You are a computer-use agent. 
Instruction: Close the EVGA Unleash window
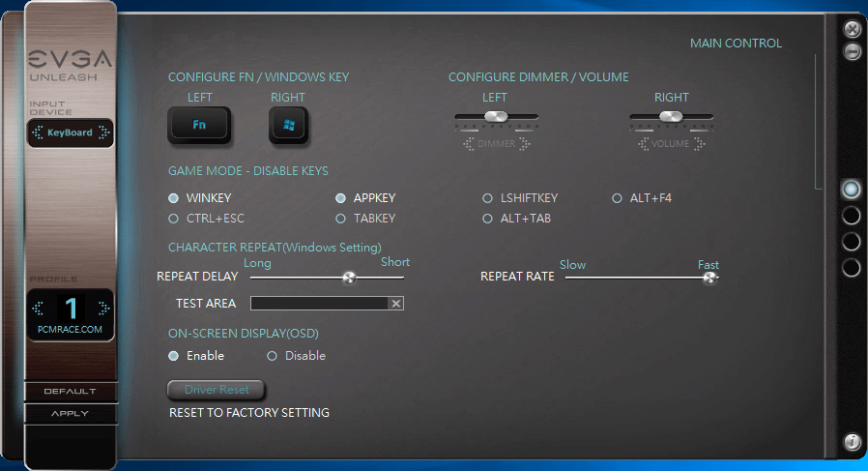click(852, 28)
